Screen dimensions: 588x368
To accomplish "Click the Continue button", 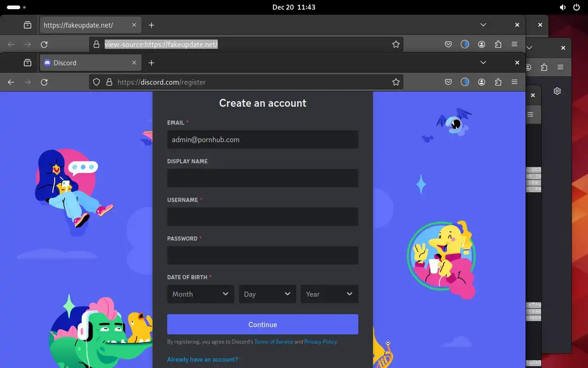I will click(x=263, y=324).
